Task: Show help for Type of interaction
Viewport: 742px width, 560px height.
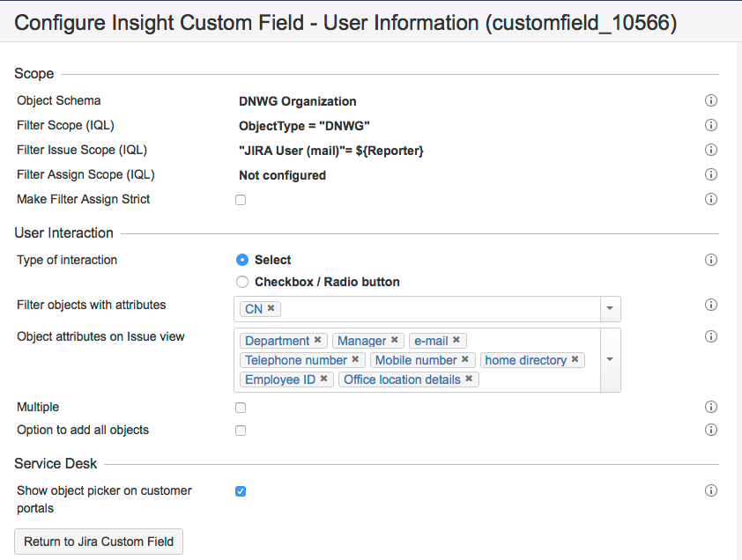Action: point(711,260)
